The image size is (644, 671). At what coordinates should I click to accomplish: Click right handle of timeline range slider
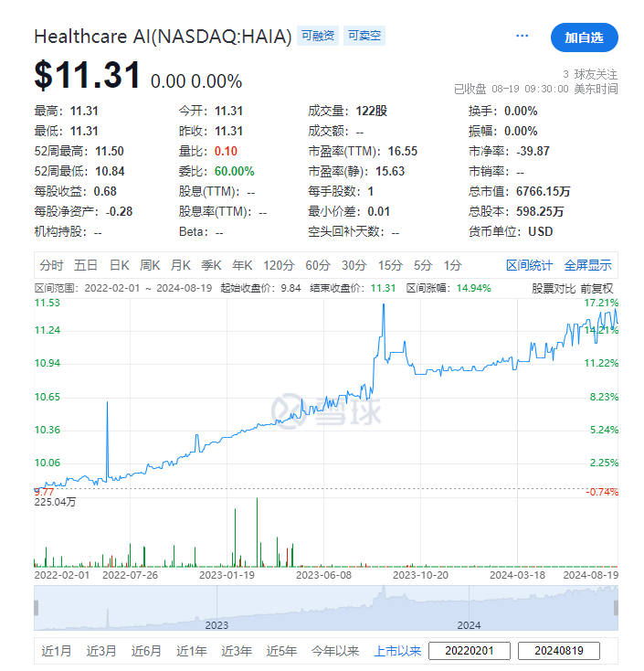(x=616, y=607)
